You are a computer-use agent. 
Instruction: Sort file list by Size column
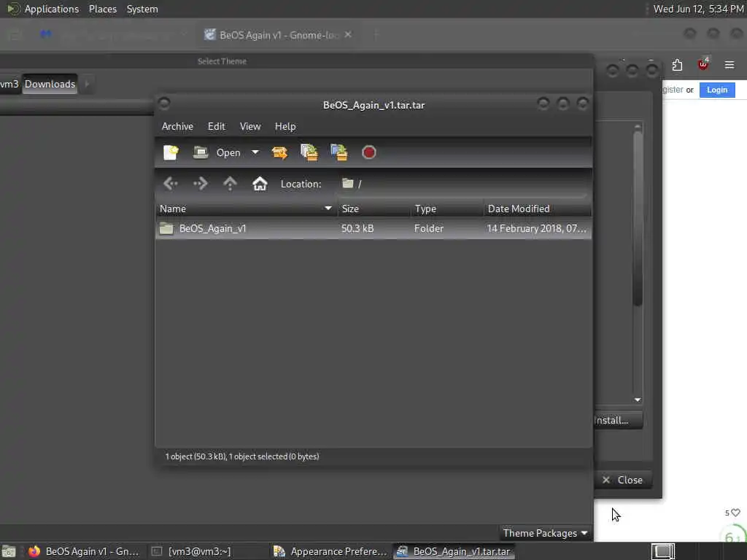pos(374,209)
